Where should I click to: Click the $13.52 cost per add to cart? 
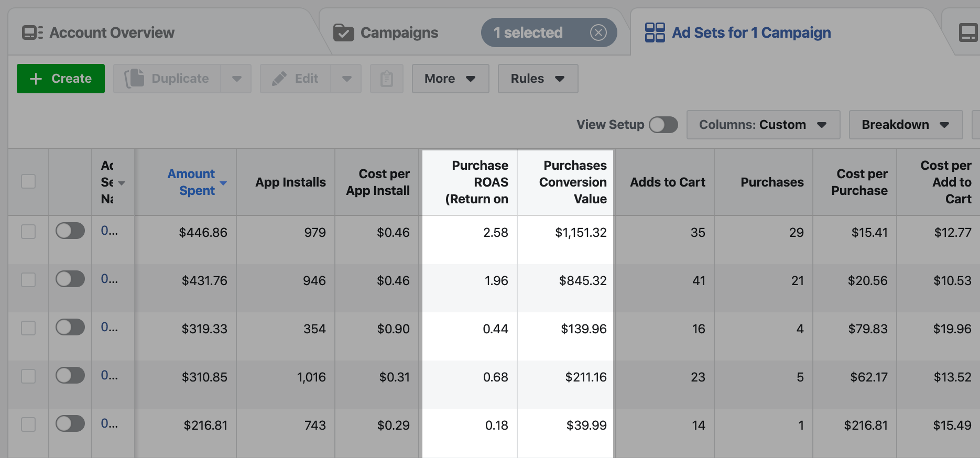click(x=952, y=377)
